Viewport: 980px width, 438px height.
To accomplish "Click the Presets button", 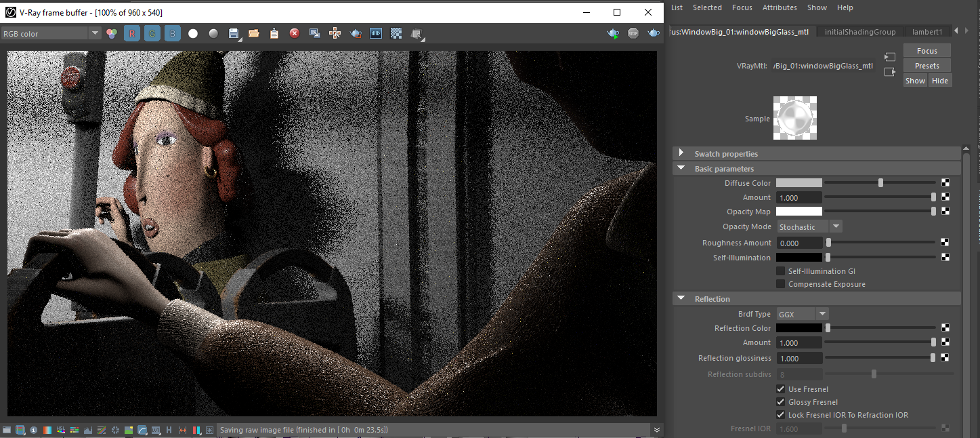I will point(927,66).
